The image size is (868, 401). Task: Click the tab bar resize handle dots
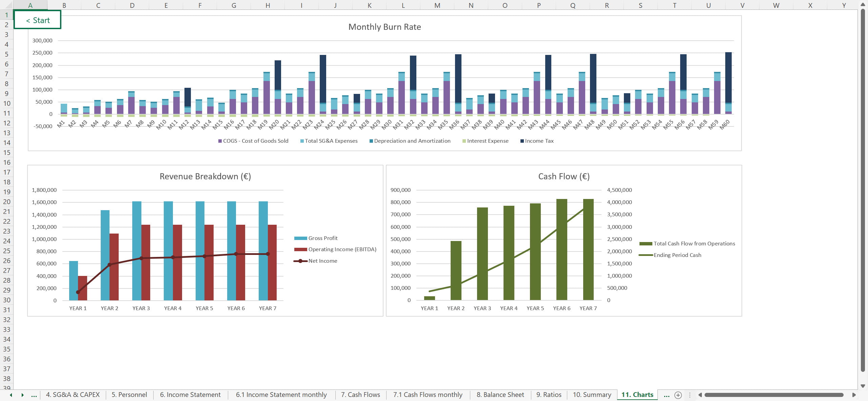(x=690, y=395)
